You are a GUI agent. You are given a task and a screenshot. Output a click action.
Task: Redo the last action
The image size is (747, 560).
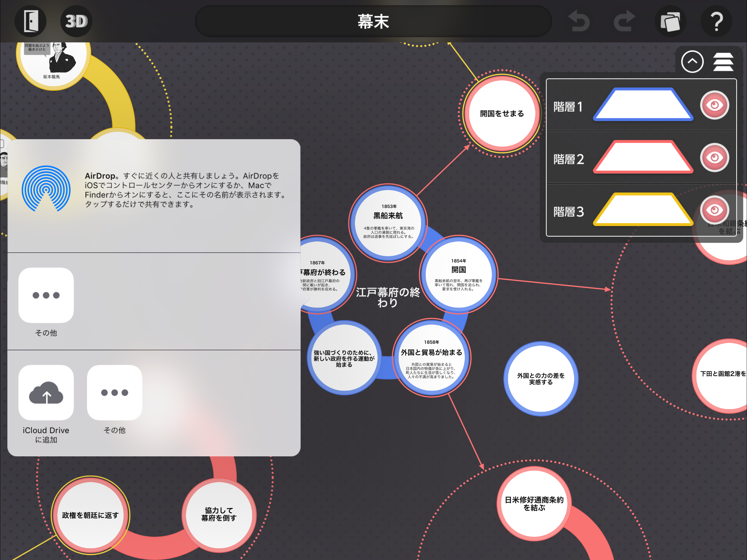(x=625, y=21)
